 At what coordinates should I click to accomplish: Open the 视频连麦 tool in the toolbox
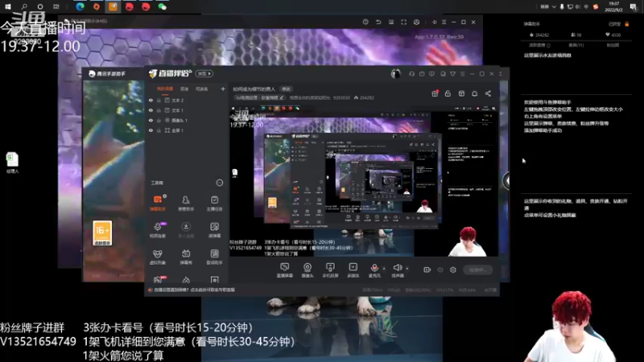(x=157, y=230)
